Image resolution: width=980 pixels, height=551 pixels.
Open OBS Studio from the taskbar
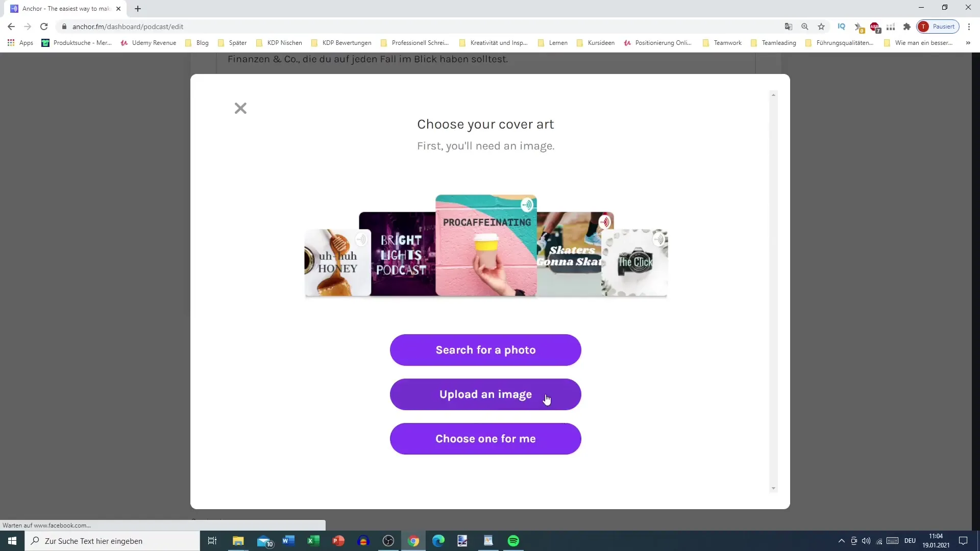click(x=388, y=541)
